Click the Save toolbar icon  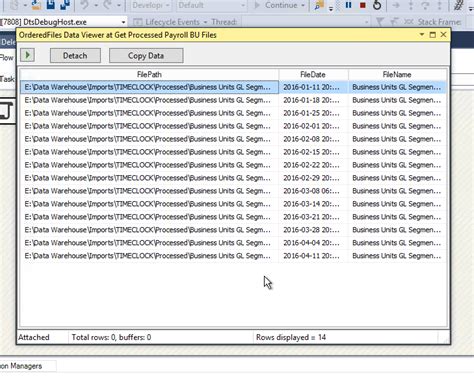[x=50, y=5]
